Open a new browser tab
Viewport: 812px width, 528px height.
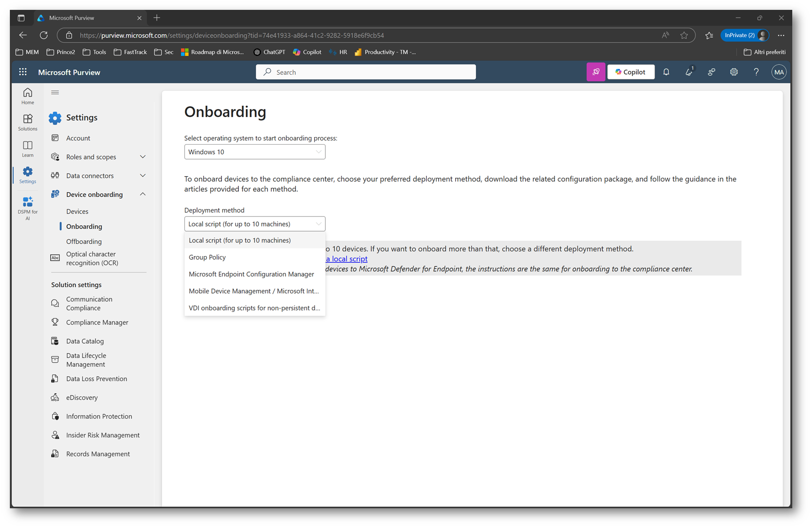157,18
